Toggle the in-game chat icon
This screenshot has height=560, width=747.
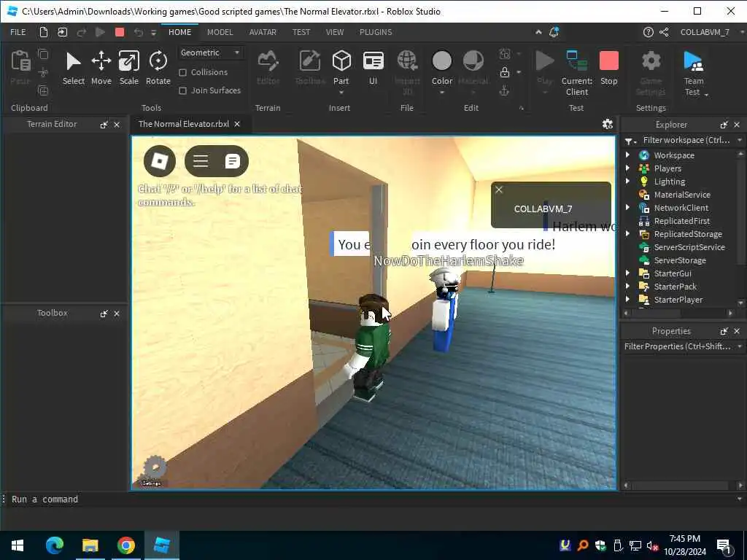[x=232, y=161]
